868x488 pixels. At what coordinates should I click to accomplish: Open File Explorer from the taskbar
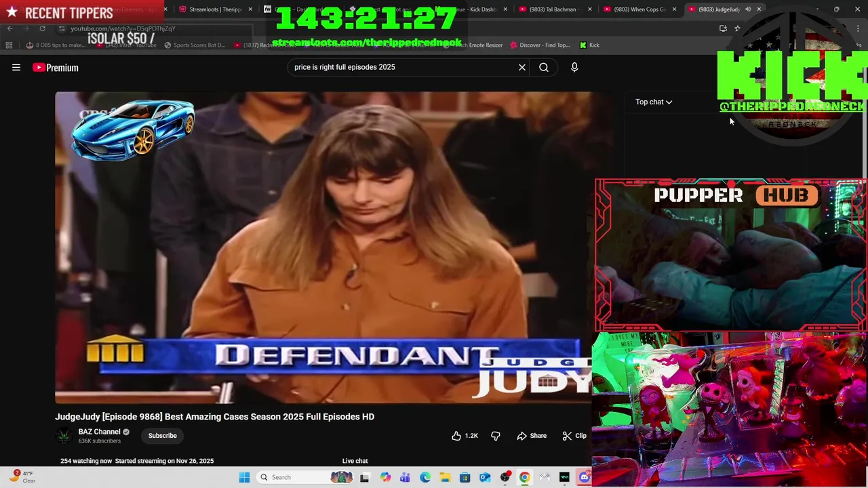pos(445,477)
